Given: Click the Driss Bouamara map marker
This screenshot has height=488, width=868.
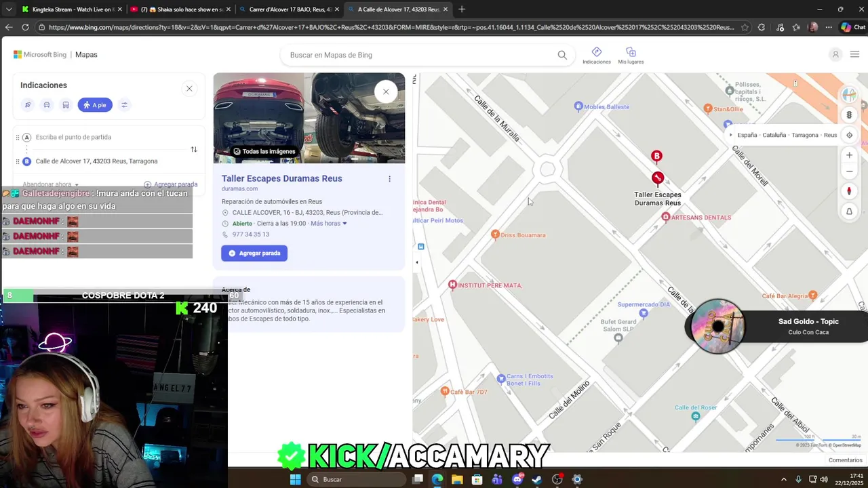Looking at the screenshot, I should [495, 235].
